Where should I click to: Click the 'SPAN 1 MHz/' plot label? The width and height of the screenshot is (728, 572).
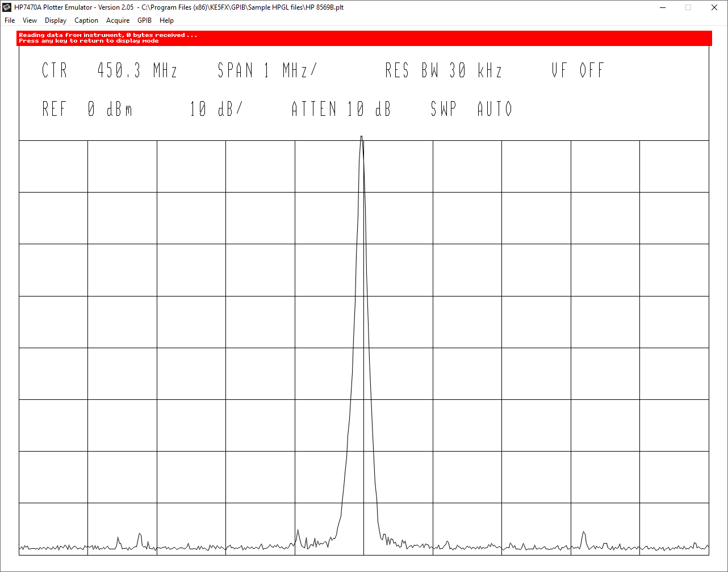(x=267, y=70)
